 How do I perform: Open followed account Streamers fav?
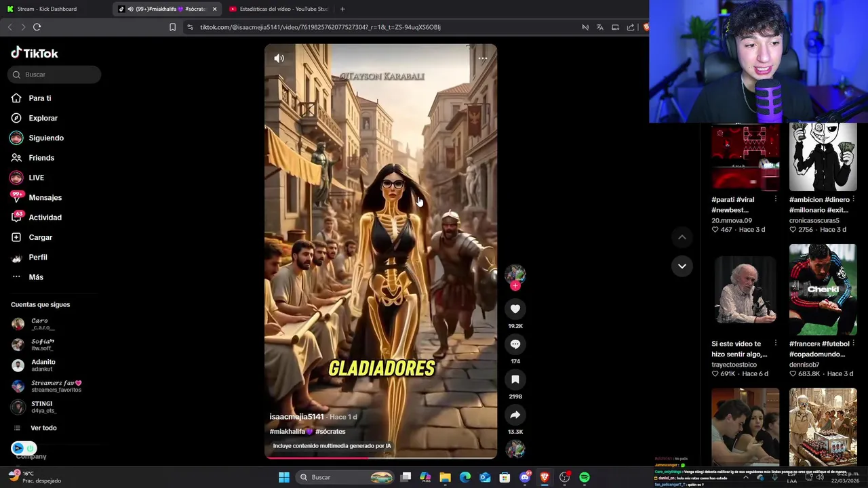click(x=46, y=386)
